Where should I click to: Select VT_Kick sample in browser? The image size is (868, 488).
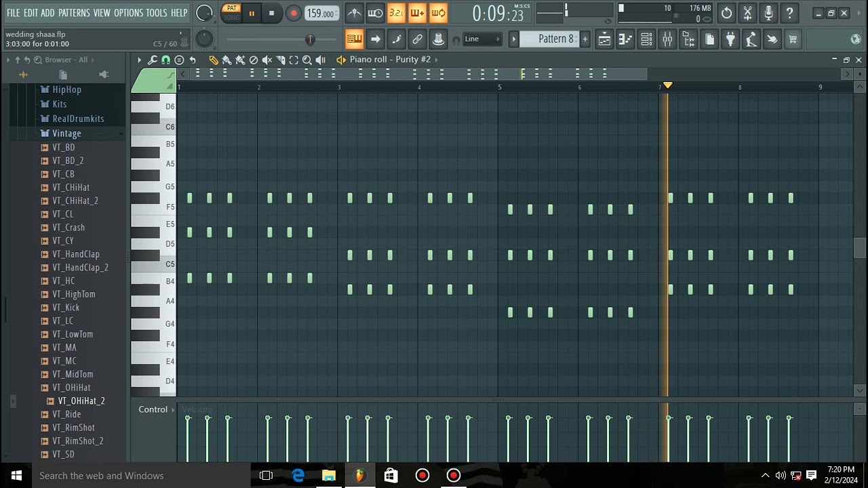click(x=66, y=308)
